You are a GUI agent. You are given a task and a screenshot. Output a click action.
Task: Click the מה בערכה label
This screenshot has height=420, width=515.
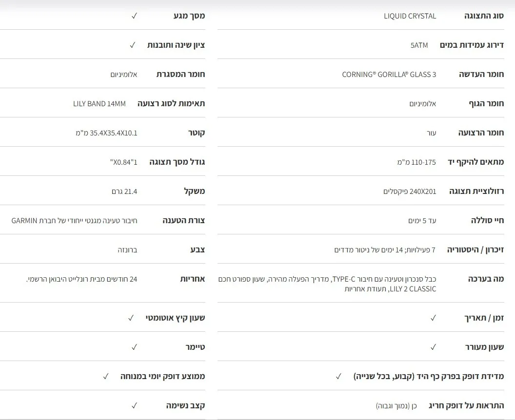pyautogui.click(x=486, y=279)
